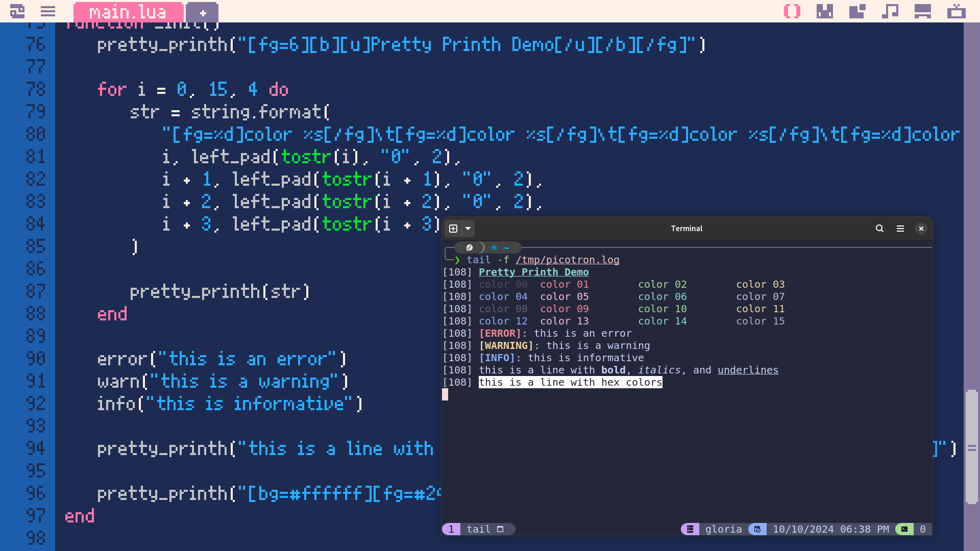Click the info("this is informative") call
Image resolution: width=980 pixels, height=551 pixels.
230,404
